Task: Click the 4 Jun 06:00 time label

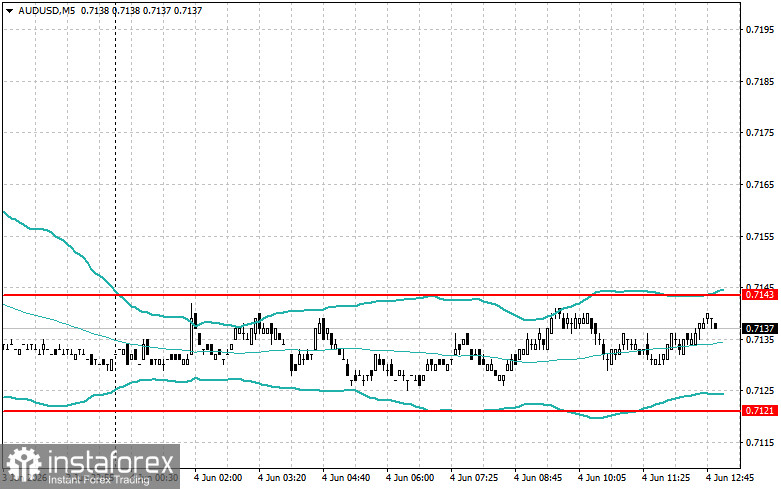Action: [410, 478]
